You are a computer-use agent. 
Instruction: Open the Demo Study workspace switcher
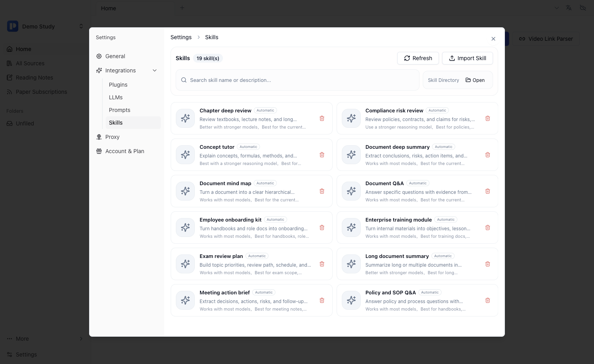coord(81,26)
